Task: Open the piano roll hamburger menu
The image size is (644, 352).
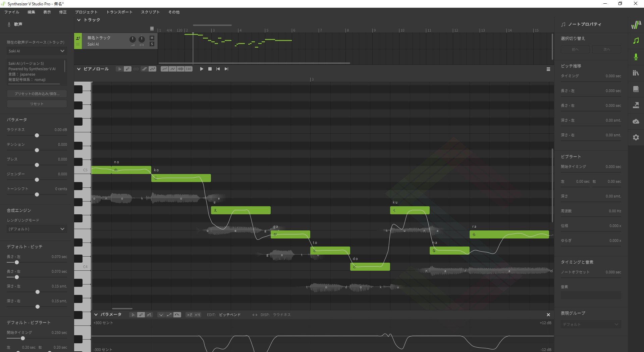Action: click(548, 69)
